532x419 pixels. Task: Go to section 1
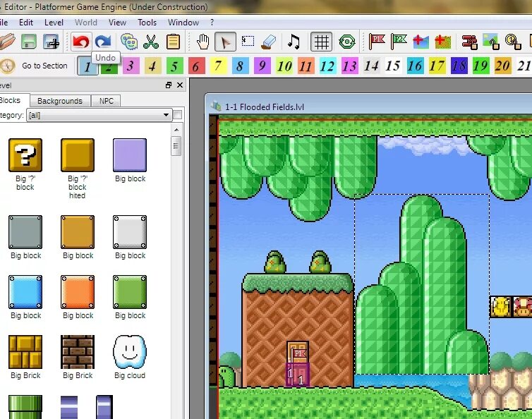[87, 66]
